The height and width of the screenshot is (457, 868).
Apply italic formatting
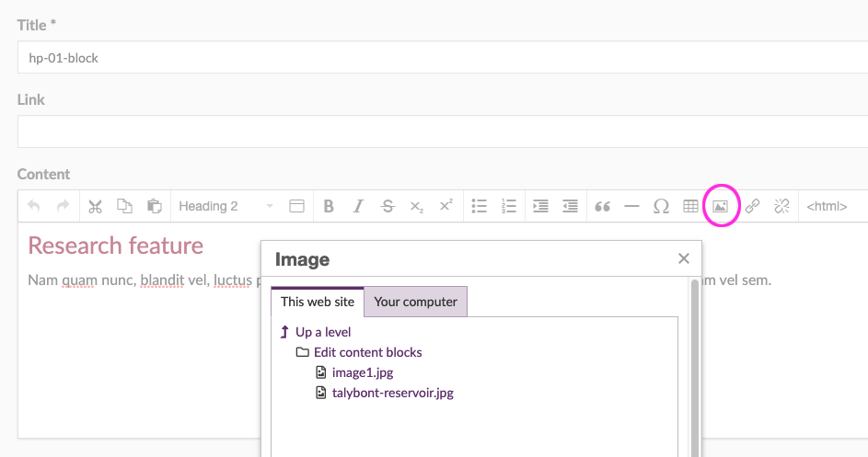(x=358, y=206)
